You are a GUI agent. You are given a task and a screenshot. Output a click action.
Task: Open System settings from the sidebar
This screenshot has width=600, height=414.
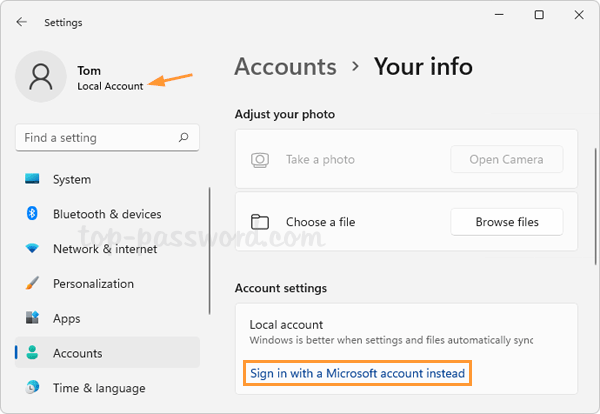[71, 180]
